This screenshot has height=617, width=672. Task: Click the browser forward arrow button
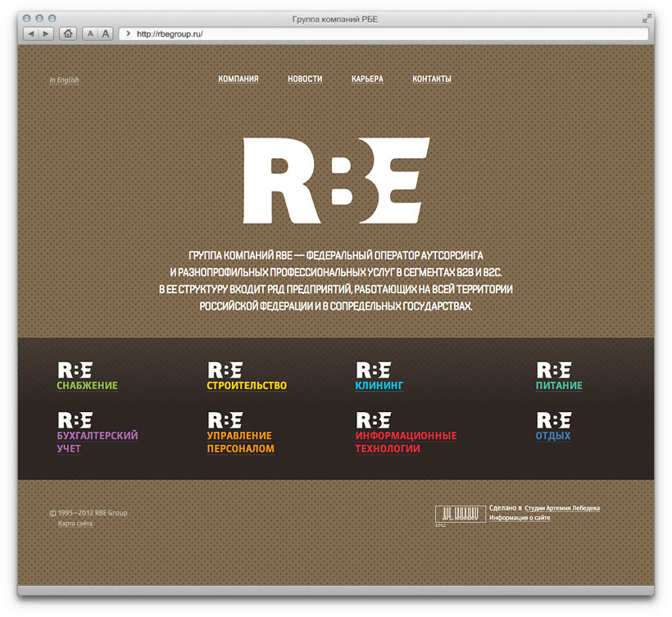(46, 34)
